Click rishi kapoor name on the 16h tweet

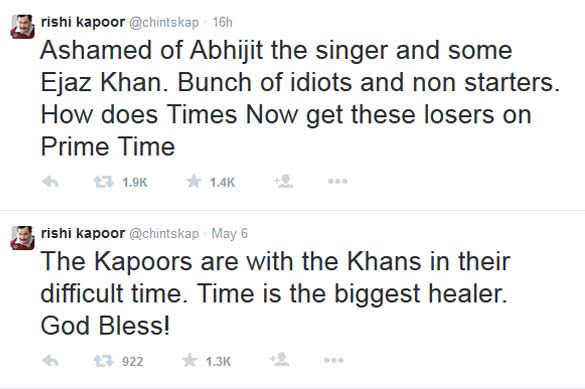83,22
